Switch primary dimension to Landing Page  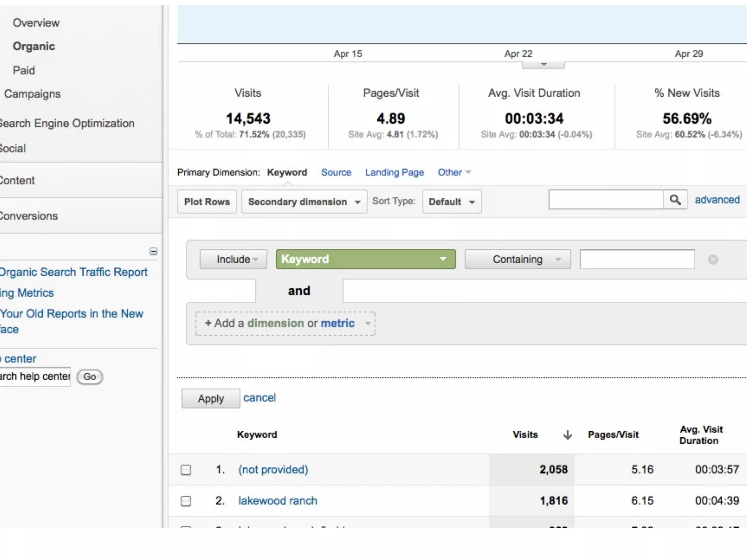[x=394, y=172]
